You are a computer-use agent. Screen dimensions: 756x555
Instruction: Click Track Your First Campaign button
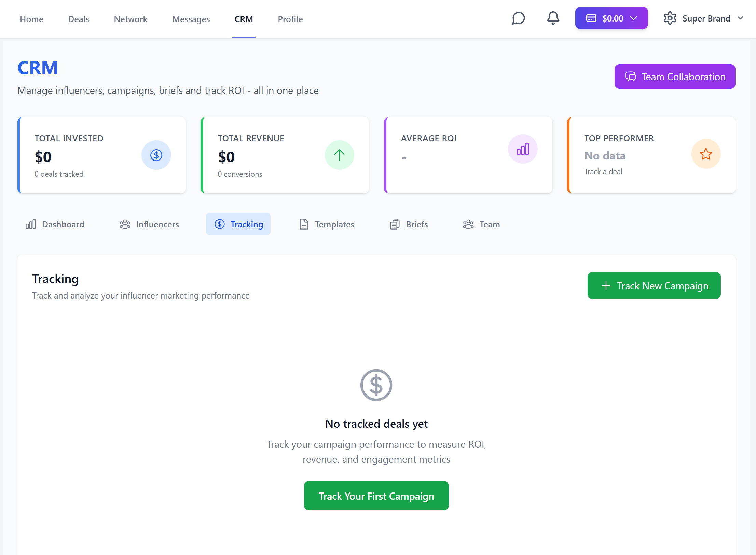pyautogui.click(x=376, y=496)
